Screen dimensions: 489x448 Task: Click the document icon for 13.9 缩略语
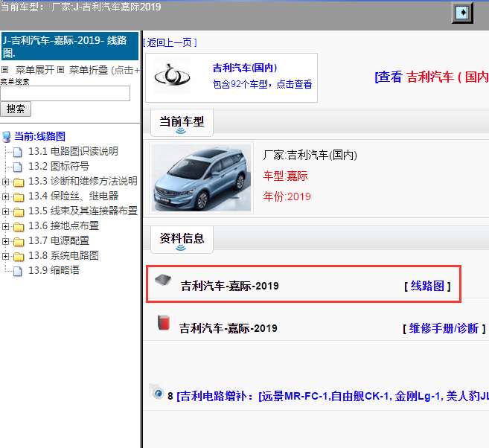tap(18, 271)
